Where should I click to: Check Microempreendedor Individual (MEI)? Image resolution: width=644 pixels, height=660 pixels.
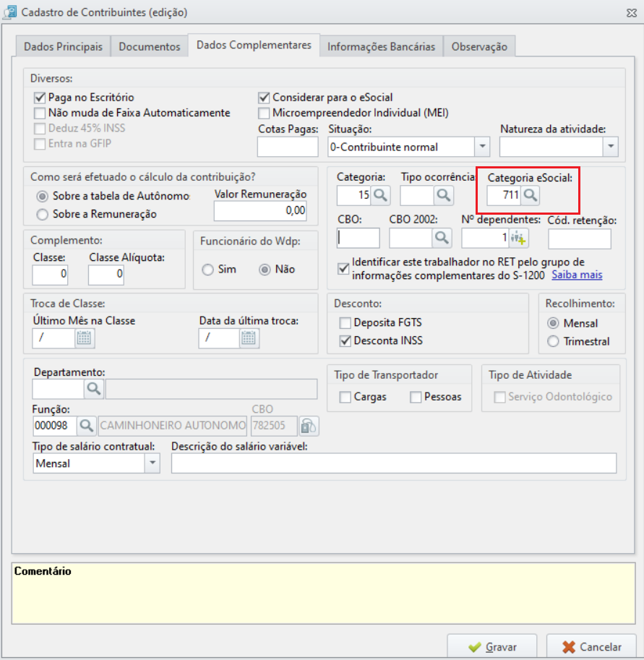pyautogui.click(x=264, y=113)
